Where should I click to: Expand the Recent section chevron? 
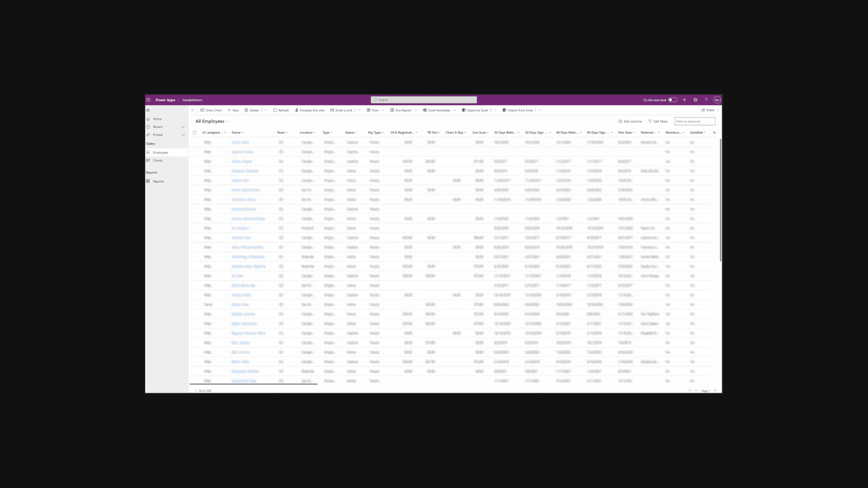[x=183, y=127]
